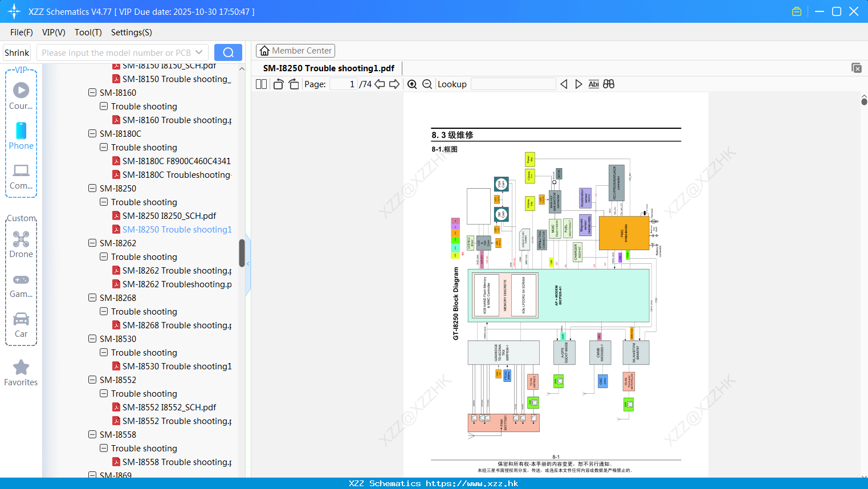This screenshot has height=489, width=868.
Task: Open SM-I8180C Troubleshooting file
Action: (177, 174)
